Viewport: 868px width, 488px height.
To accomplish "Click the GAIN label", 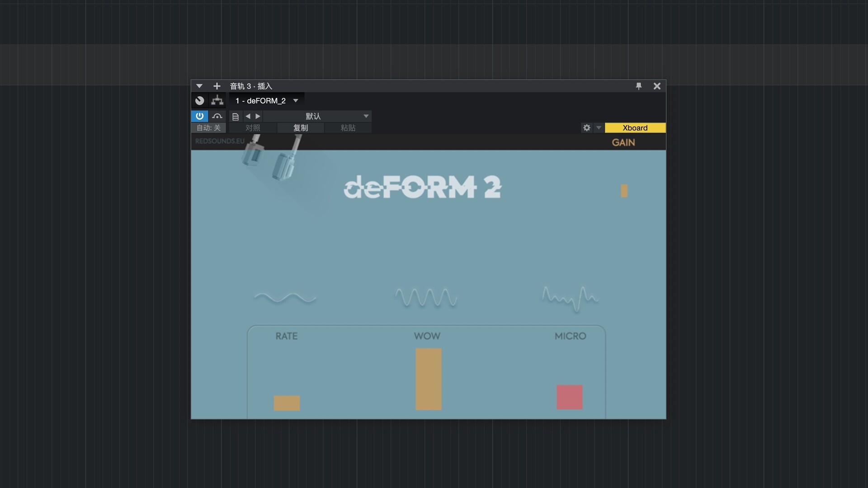I will (x=623, y=142).
